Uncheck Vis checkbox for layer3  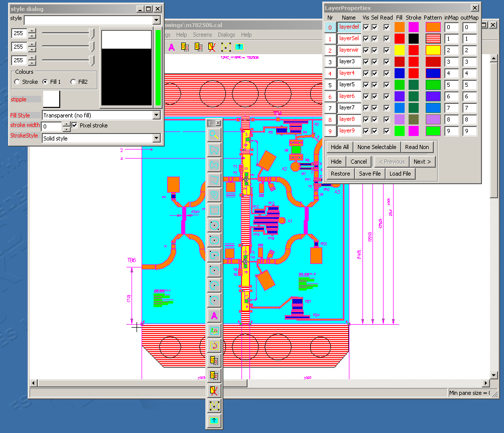365,62
